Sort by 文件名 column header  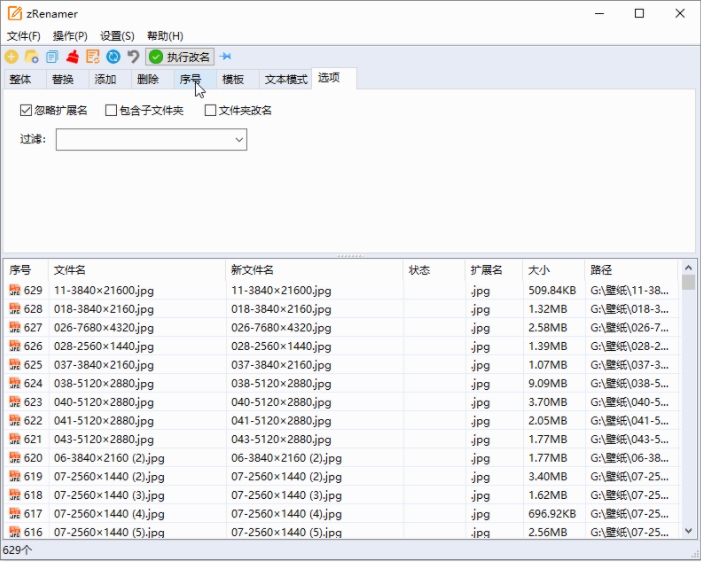pos(137,270)
